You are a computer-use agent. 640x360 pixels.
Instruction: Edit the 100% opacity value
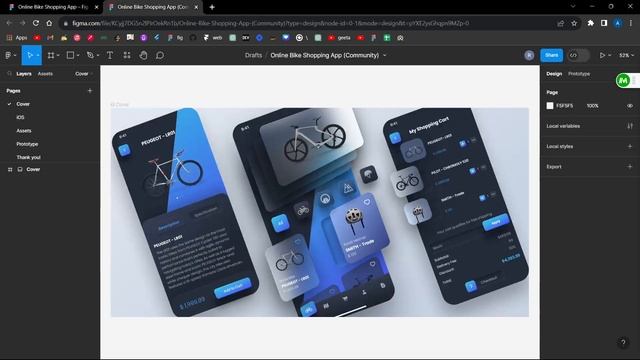point(593,106)
